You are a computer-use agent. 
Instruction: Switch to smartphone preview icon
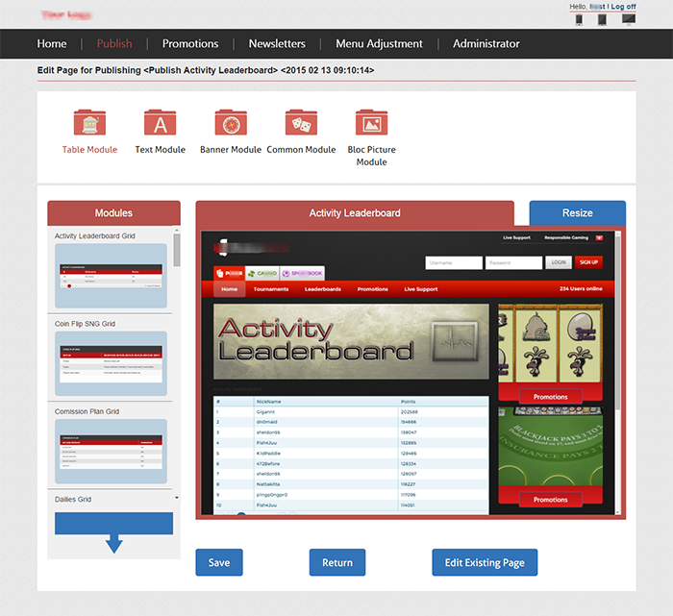(x=579, y=19)
